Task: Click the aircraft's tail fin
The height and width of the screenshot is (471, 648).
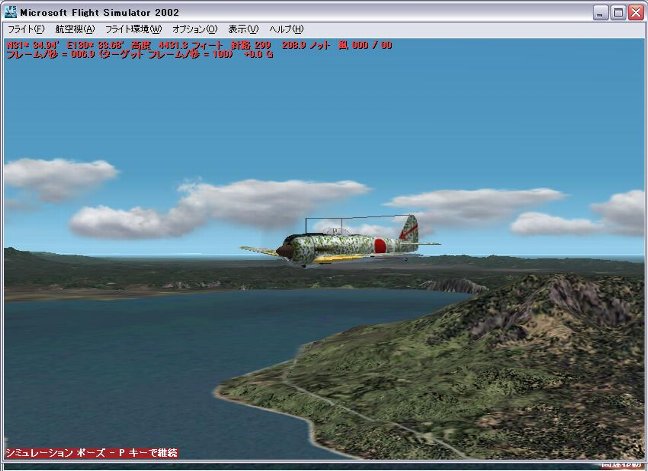Action: pyautogui.click(x=409, y=229)
